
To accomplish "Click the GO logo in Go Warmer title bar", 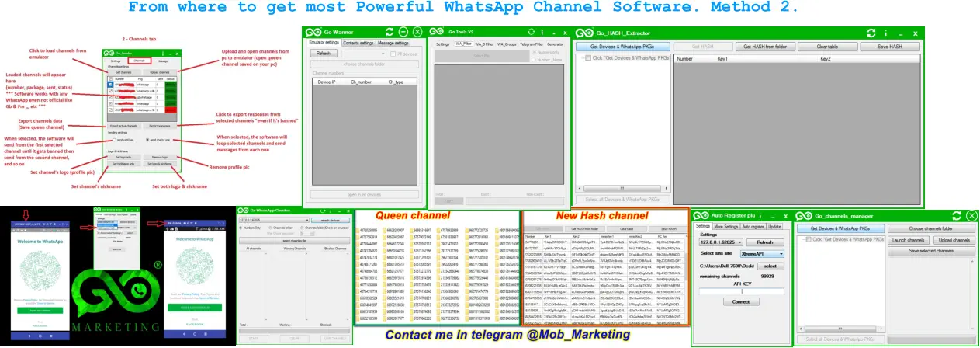I will tap(313, 32).
